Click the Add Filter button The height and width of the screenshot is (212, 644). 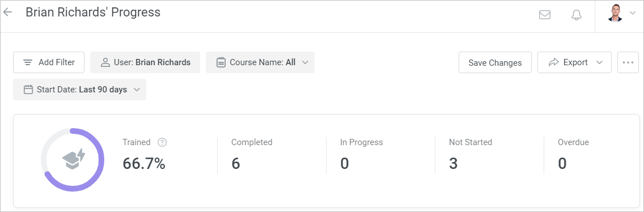[49, 62]
